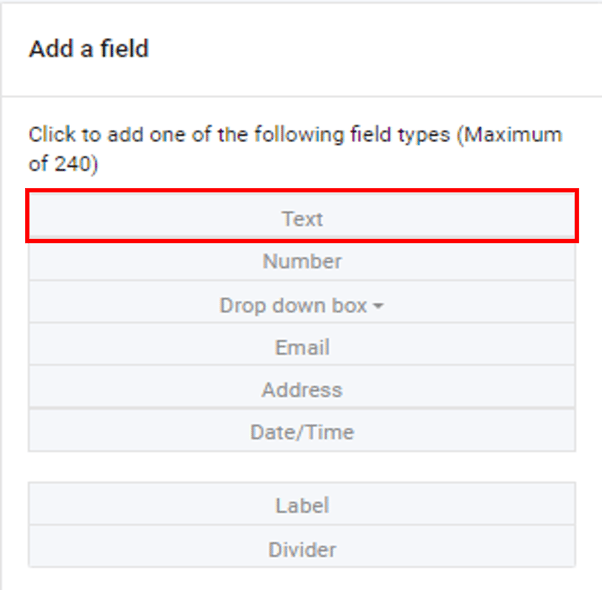The height and width of the screenshot is (590, 602).
Task: Click the Text field type button
Action: (x=302, y=218)
